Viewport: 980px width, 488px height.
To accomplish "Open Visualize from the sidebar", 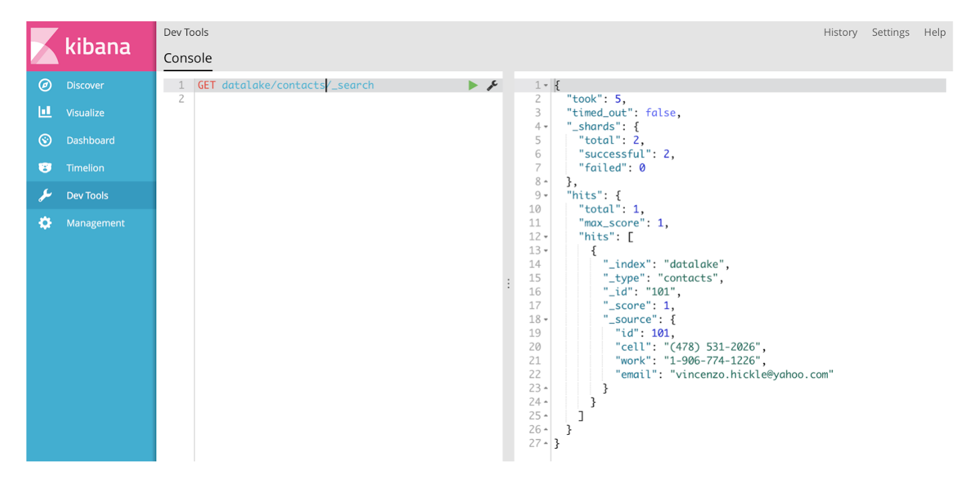I will pos(91,113).
